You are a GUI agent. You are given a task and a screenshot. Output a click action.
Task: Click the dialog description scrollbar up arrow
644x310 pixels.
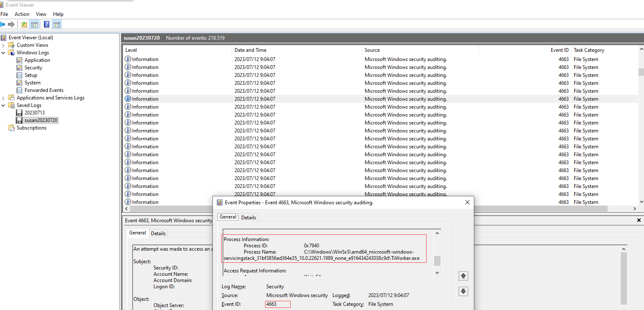click(x=437, y=234)
